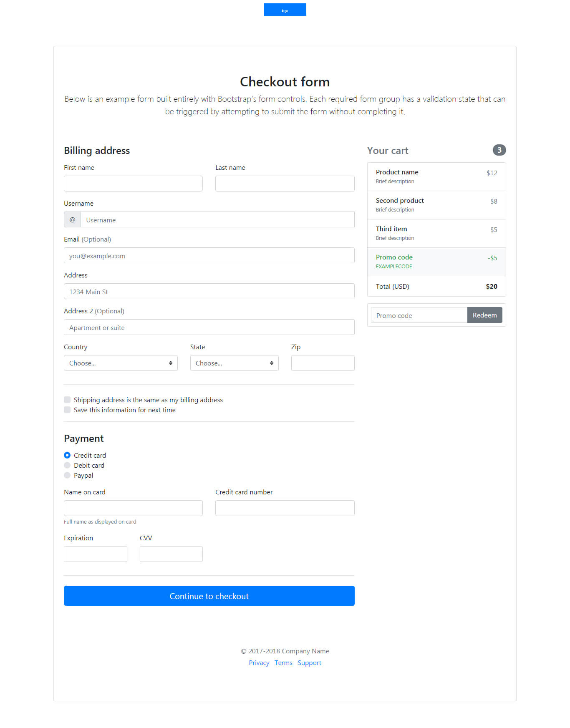Click the cart item count badge
570x728 pixels.
(499, 150)
